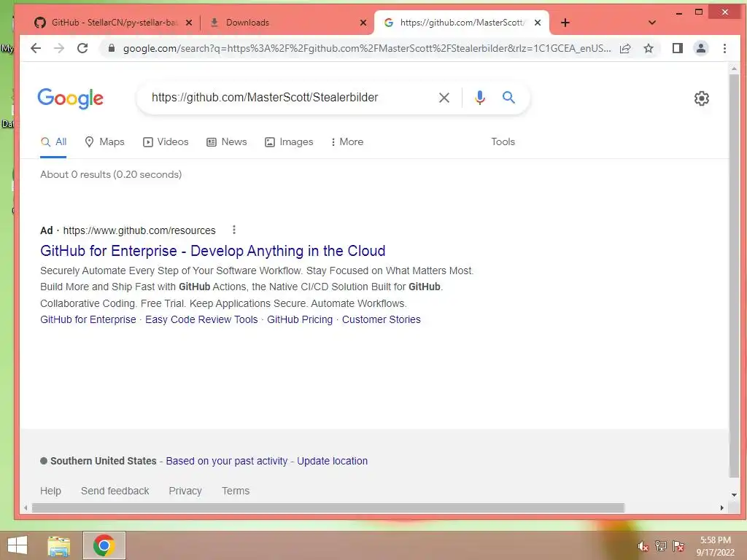
Task: Bookmark this page with the star
Action: (649, 48)
